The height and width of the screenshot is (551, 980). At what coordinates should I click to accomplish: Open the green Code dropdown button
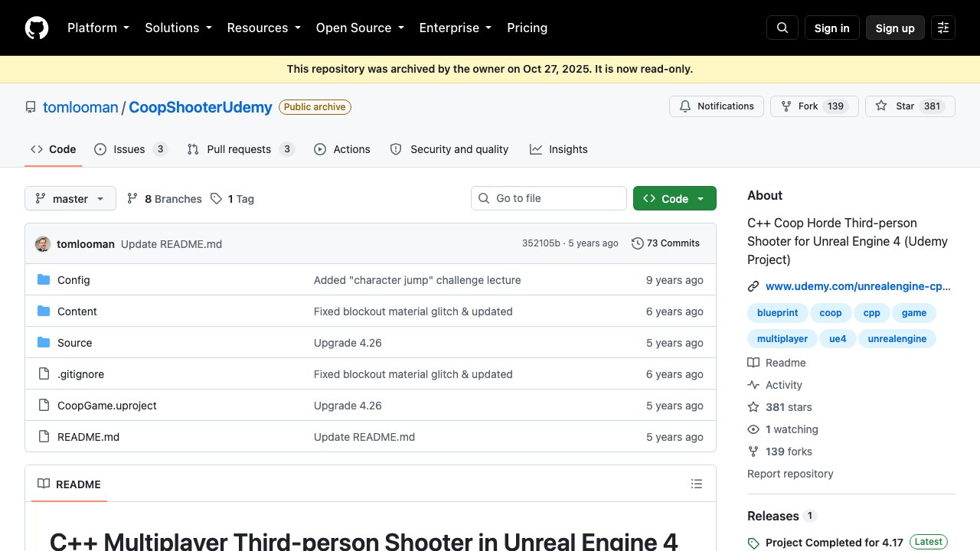pyautogui.click(x=675, y=198)
